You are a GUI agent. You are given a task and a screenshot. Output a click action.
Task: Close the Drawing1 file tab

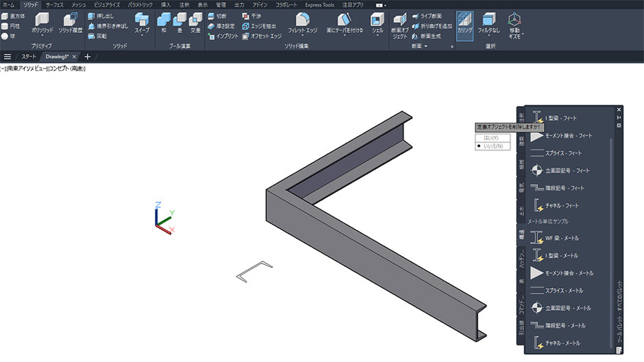74,57
